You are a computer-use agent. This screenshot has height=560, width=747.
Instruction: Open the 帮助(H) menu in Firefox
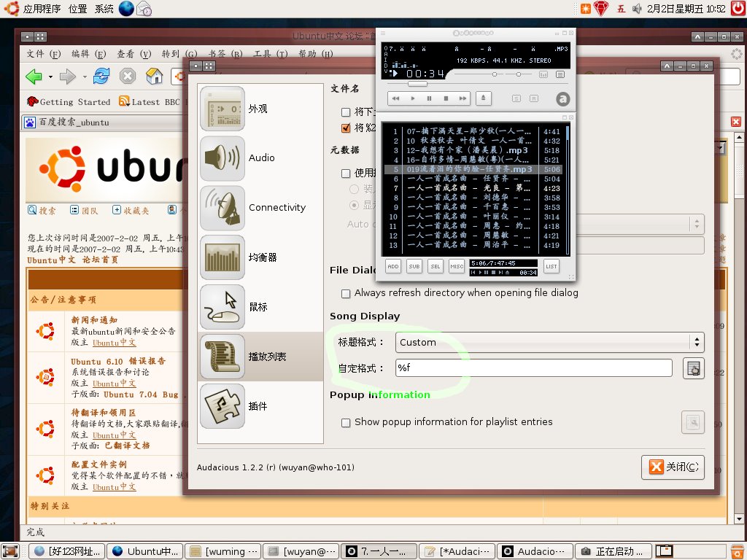click(315, 54)
